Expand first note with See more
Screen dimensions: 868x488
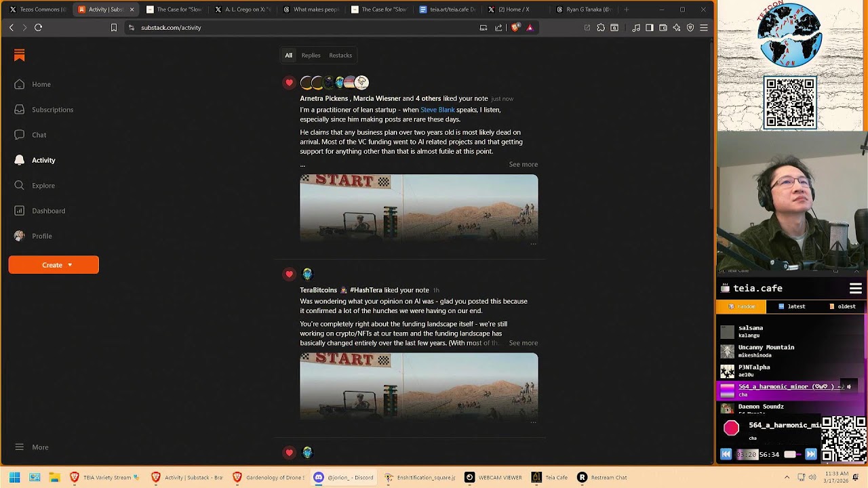(x=524, y=164)
